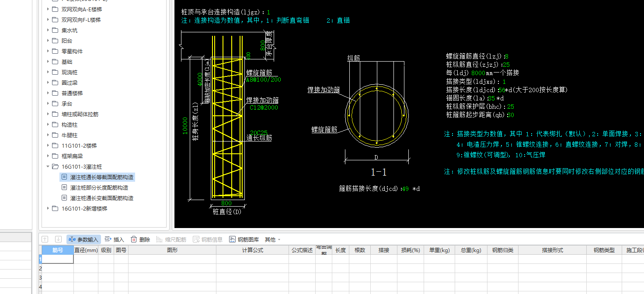Viewport: 644px width, 294px height.
Task: Click the 搭接形式 column header
Action: coord(553,250)
